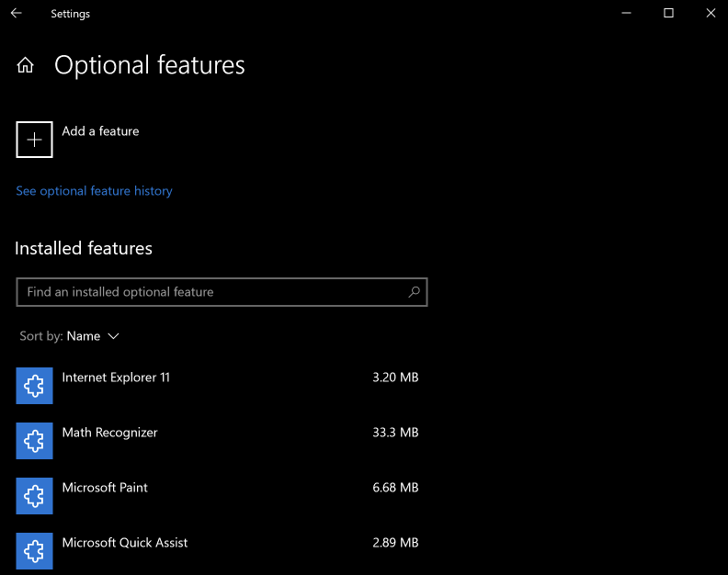This screenshot has height=575, width=728.
Task: Open Settings home via house icon
Action: (26, 65)
